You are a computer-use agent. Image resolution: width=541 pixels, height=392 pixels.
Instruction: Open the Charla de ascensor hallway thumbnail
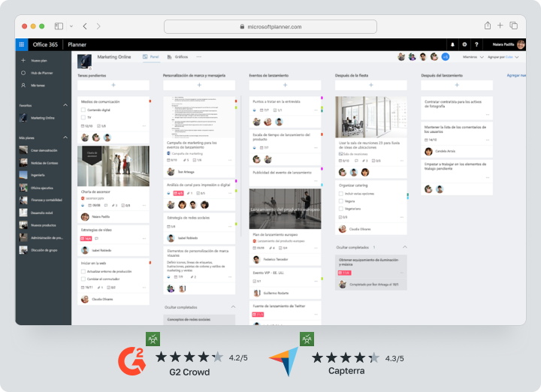(113, 166)
